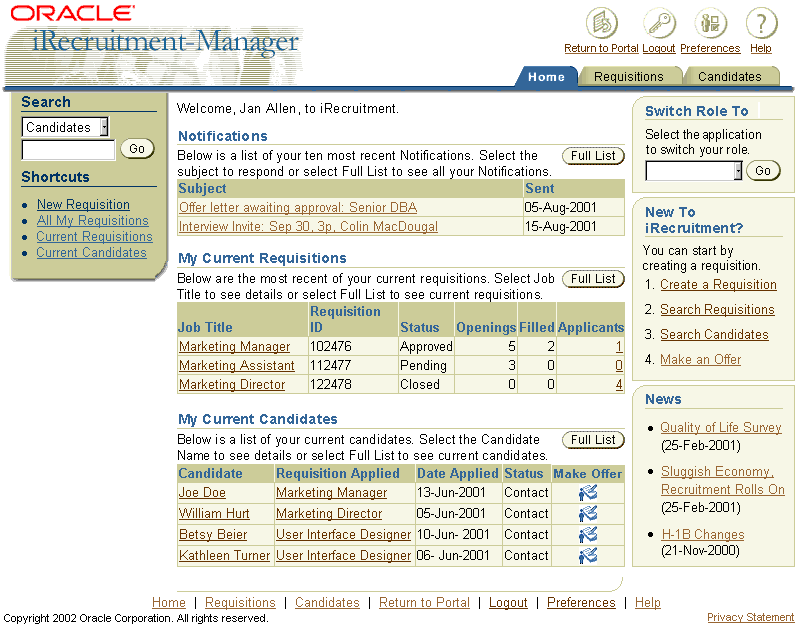The width and height of the screenshot is (800, 628).
Task: Open the Current Requisitions shortcut
Action: pos(94,237)
